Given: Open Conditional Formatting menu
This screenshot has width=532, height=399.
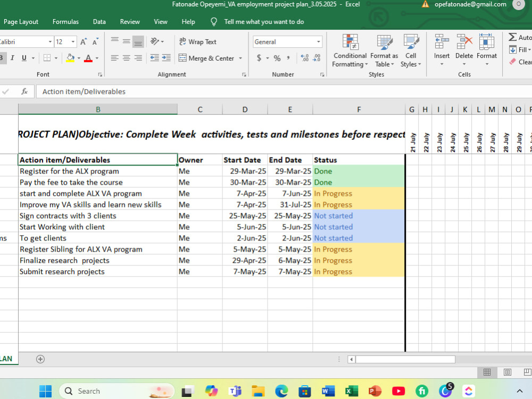Looking at the screenshot, I should tap(350, 51).
